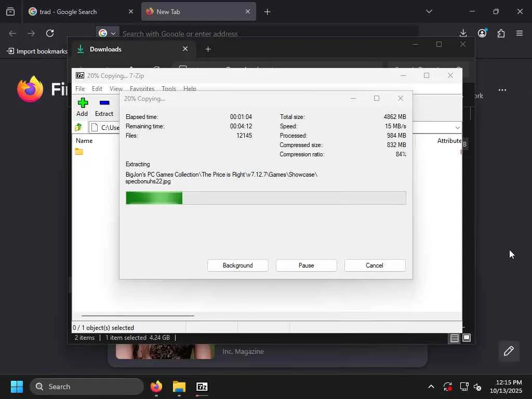Open the Edit menu in 7-Zip

pyautogui.click(x=97, y=88)
